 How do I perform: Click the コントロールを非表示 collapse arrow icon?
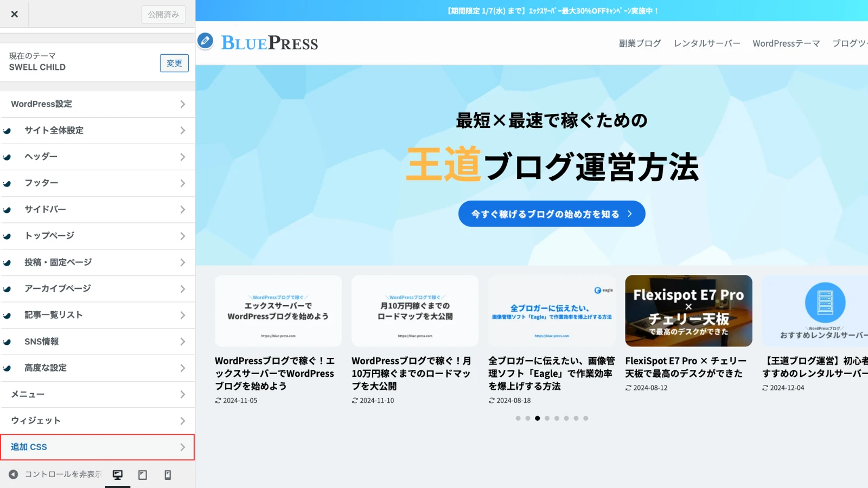tap(13, 474)
